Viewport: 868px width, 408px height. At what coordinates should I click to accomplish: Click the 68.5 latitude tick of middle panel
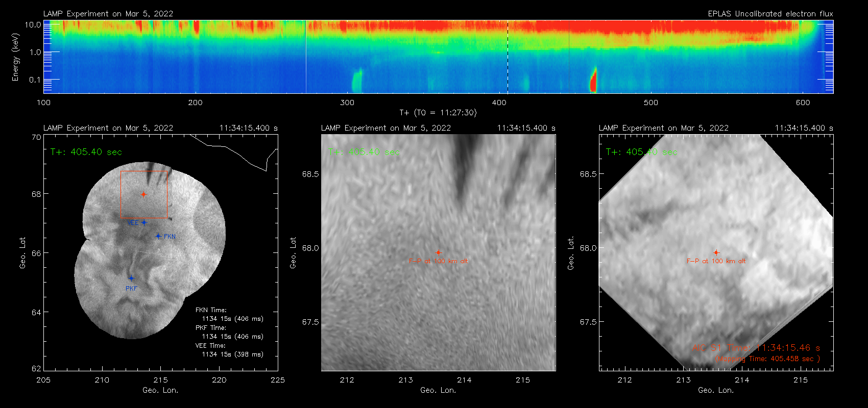(x=310, y=174)
